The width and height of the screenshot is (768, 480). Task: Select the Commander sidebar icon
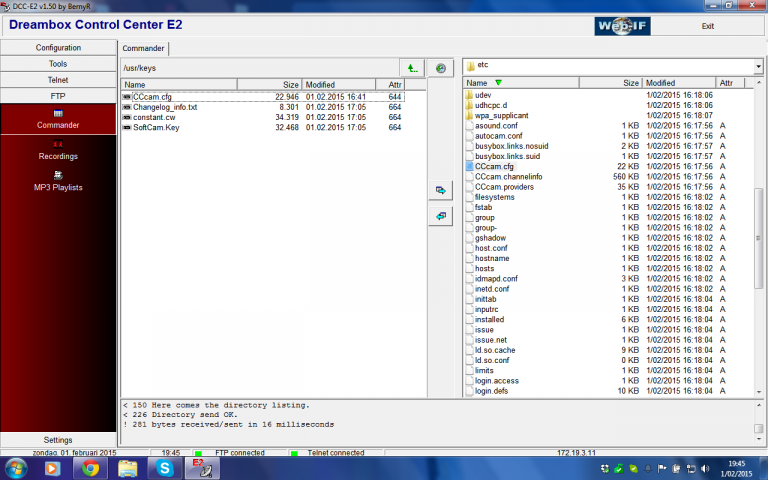click(58, 119)
